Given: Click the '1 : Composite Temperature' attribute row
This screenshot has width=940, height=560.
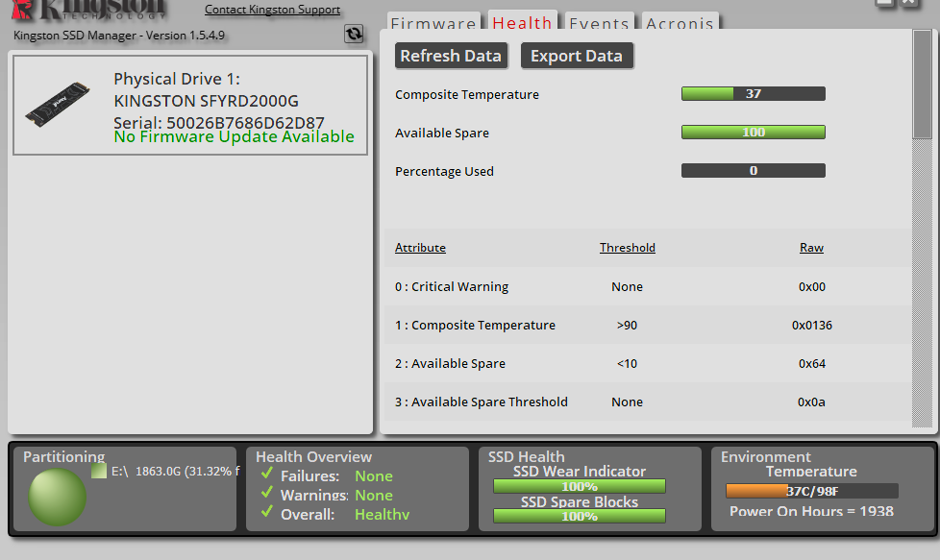Looking at the screenshot, I should (x=648, y=325).
